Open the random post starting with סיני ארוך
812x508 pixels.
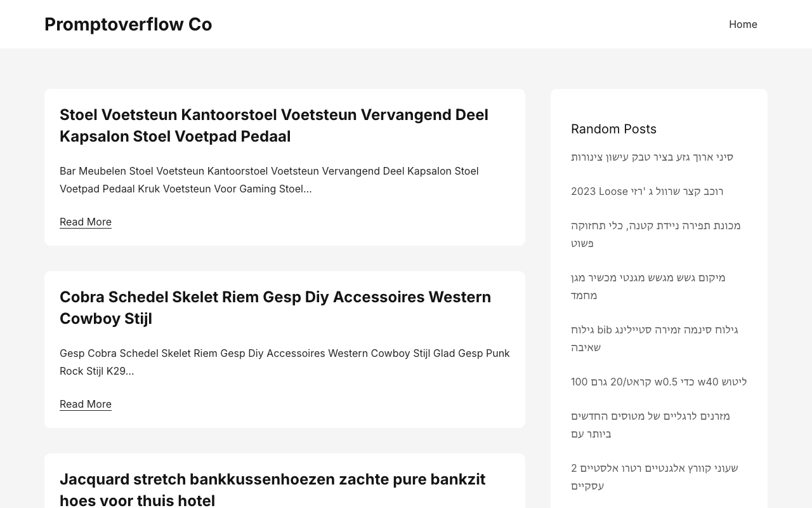(x=652, y=157)
